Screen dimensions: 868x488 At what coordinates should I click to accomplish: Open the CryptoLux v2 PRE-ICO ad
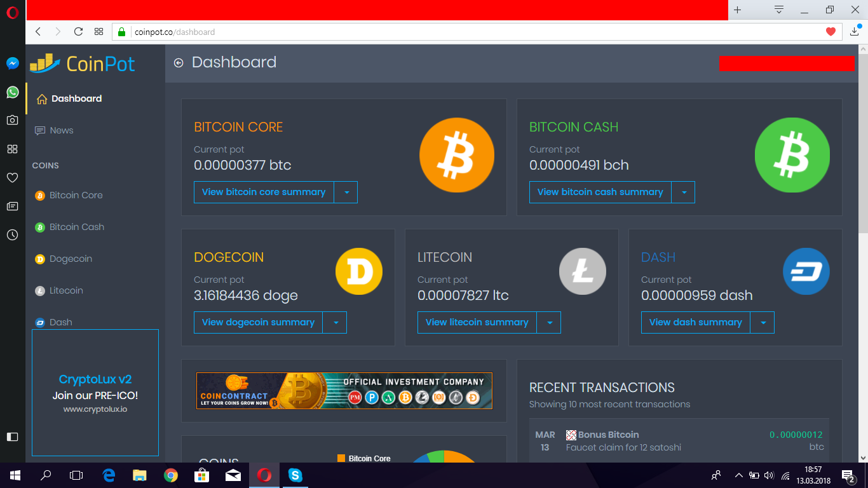[x=95, y=393]
